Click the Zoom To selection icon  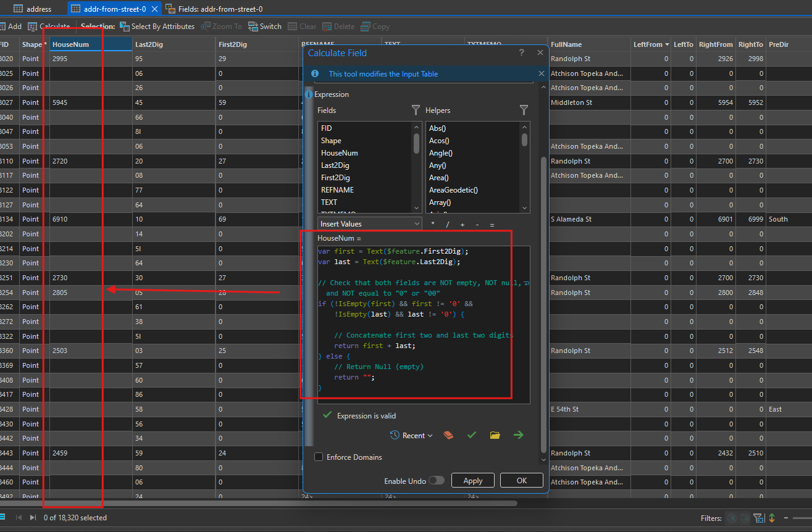coord(206,27)
